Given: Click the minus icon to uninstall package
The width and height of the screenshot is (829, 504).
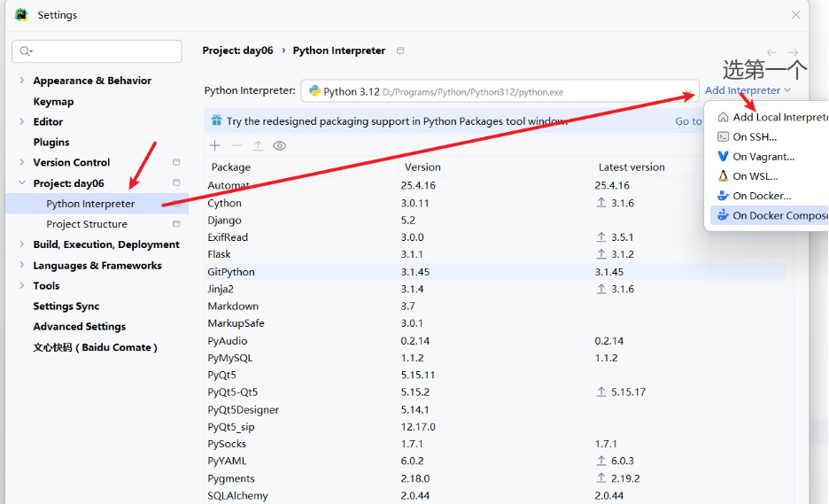Looking at the screenshot, I should (x=236, y=145).
